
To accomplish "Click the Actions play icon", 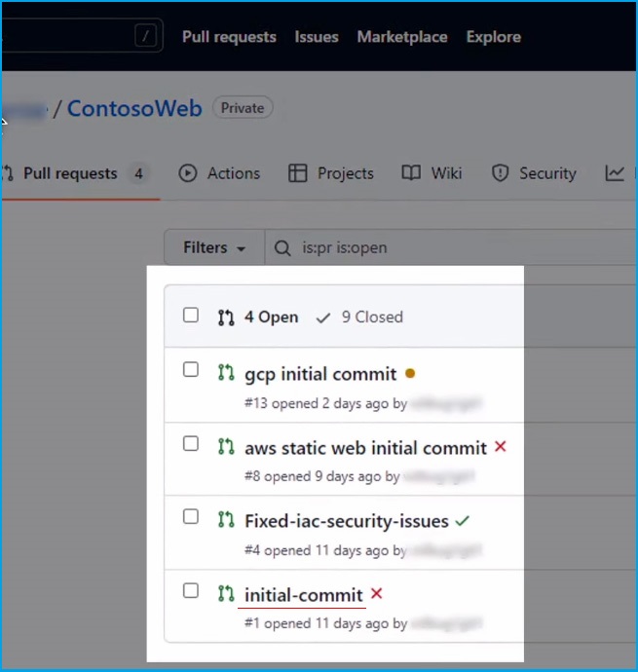I will [x=187, y=173].
